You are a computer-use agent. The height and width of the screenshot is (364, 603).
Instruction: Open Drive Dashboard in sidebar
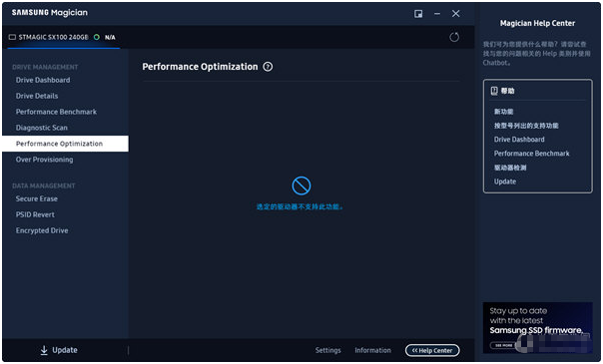pyautogui.click(x=43, y=80)
